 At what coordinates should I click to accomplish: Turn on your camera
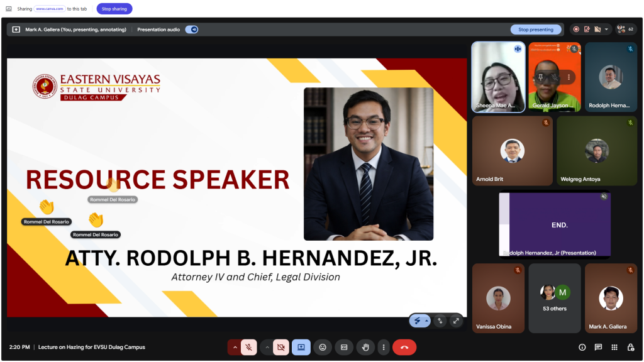pos(281,347)
